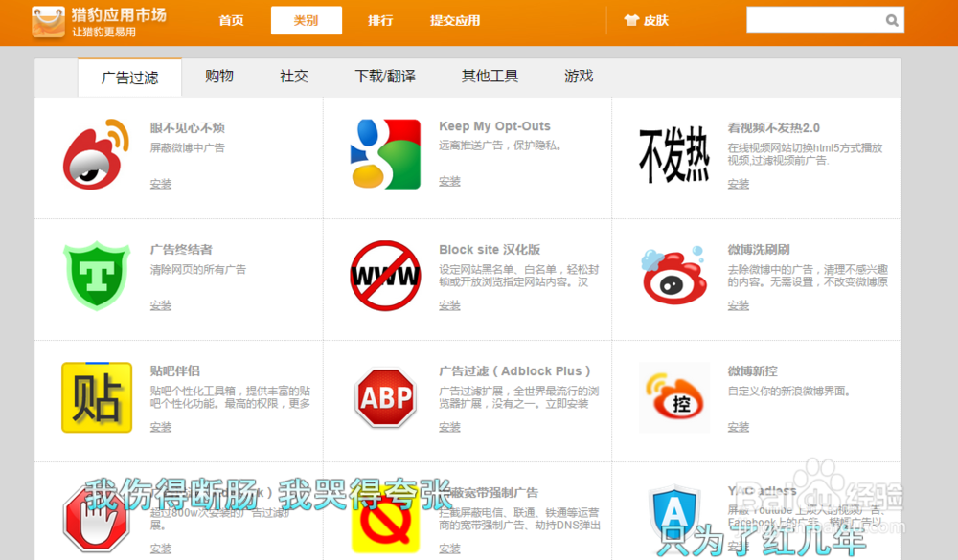Open the Keep My Opt-Outs title
Screen dimensions: 958x560
pos(495,126)
